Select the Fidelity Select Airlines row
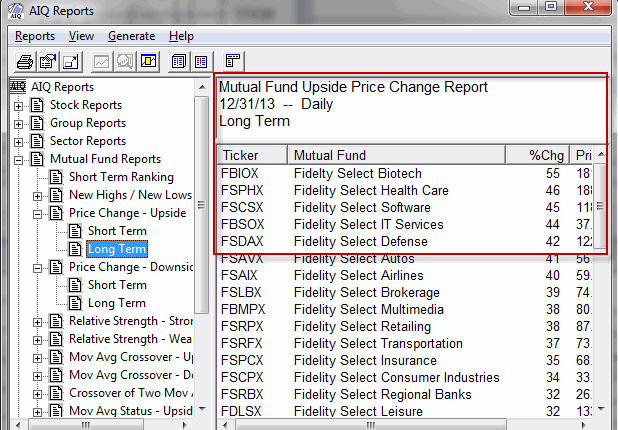Image resolution: width=618 pixels, height=430 pixels. (x=405, y=275)
